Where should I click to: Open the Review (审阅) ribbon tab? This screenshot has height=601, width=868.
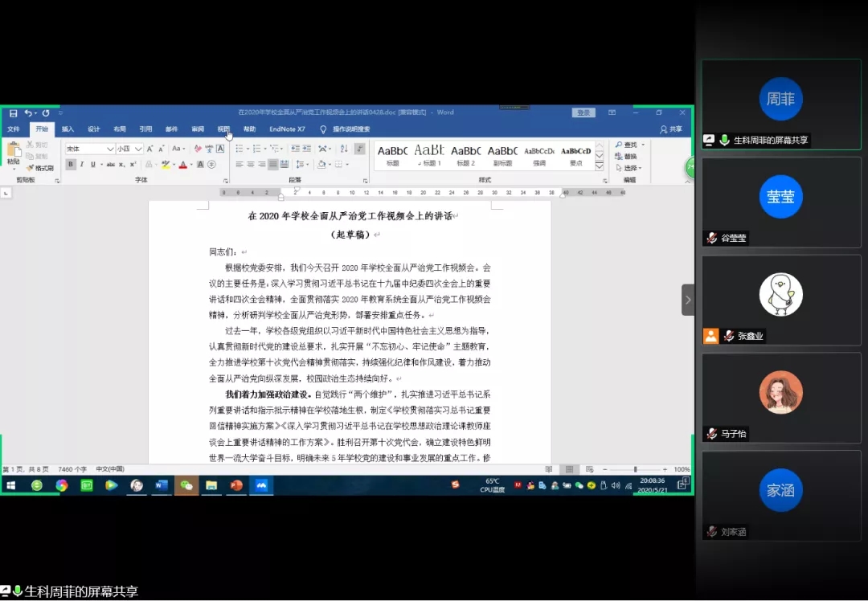[x=198, y=129]
